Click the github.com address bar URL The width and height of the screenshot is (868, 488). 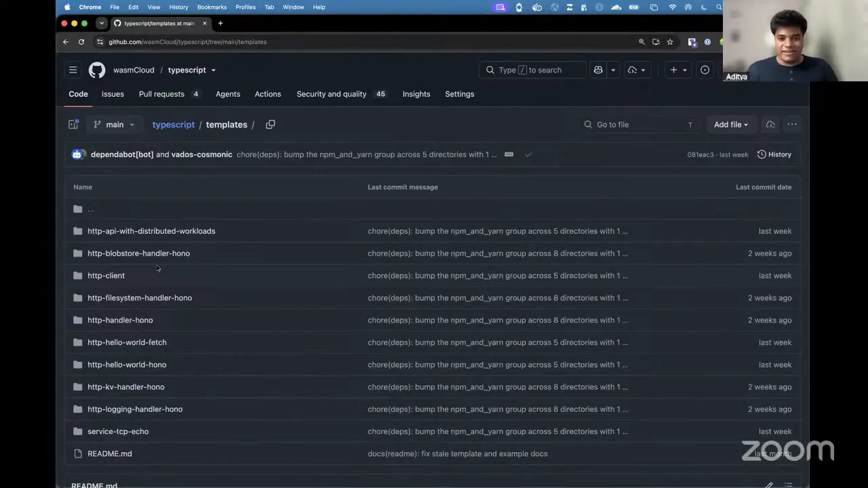coord(188,42)
